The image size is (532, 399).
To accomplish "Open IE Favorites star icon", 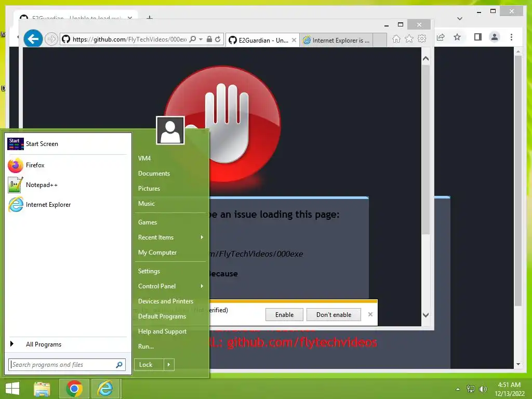I will click(409, 39).
